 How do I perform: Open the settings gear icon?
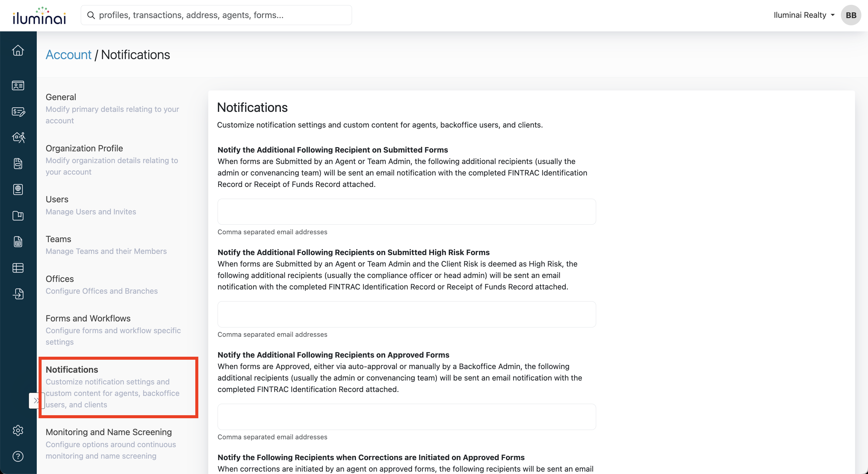click(x=18, y=431)
